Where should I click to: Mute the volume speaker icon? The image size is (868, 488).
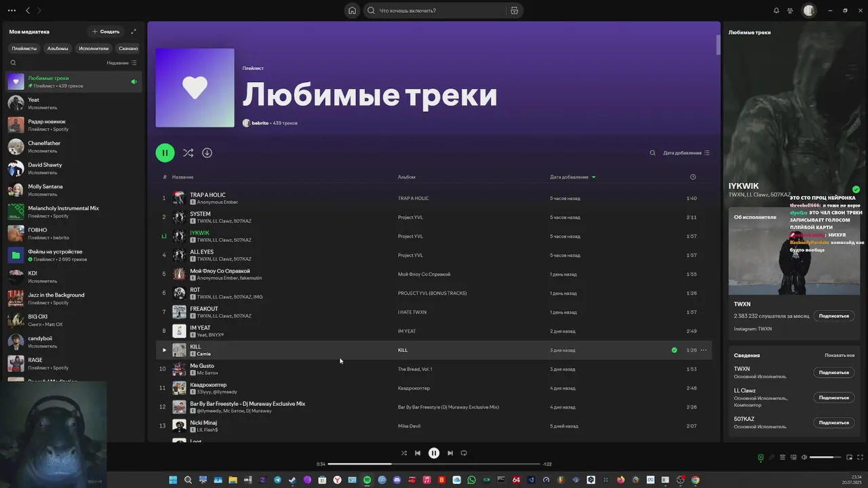tap(804, 457)
